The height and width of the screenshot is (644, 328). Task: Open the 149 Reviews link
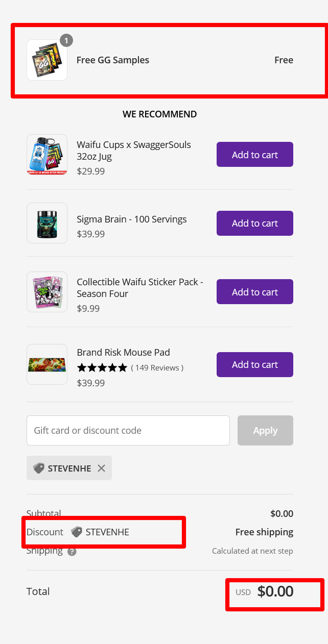(x=157, y=367)
